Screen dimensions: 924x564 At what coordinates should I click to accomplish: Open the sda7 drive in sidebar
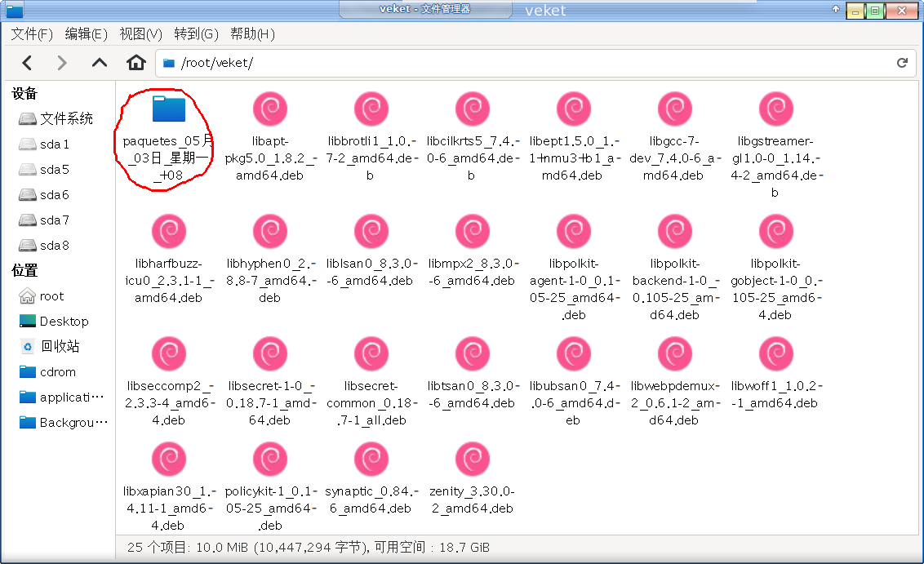pyautogui.click(x=44, y=220)
